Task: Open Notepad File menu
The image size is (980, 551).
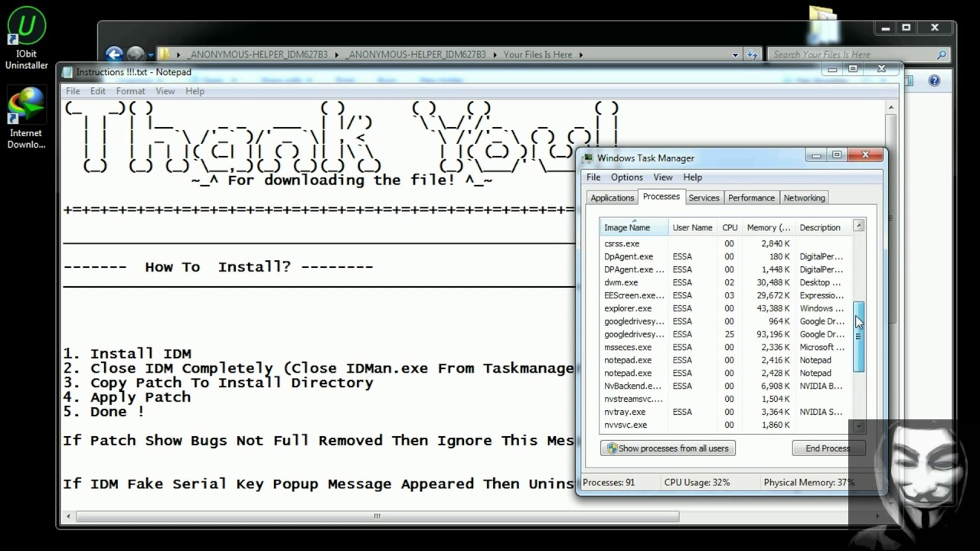Action: point(73,91)
